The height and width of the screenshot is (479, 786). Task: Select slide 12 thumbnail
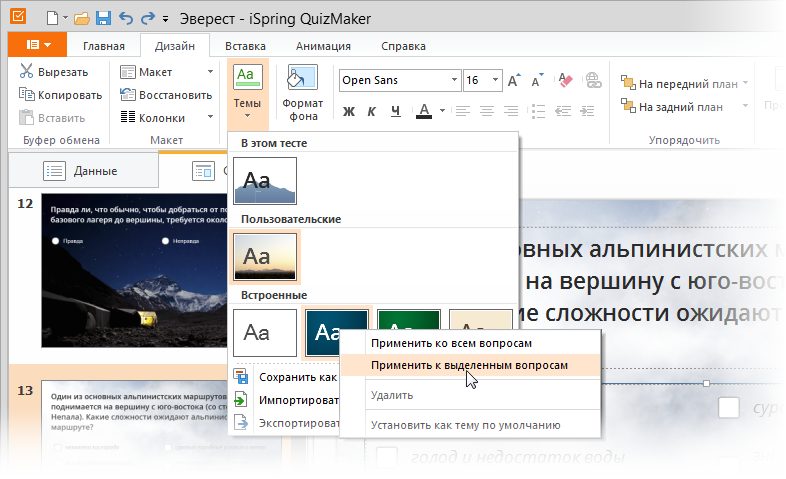point(134,271)
